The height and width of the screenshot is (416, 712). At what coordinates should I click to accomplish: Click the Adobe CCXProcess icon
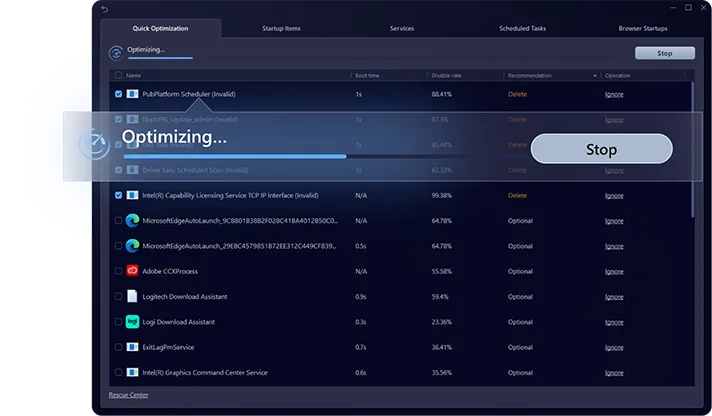pyautogui.click(x=132, y=271)
